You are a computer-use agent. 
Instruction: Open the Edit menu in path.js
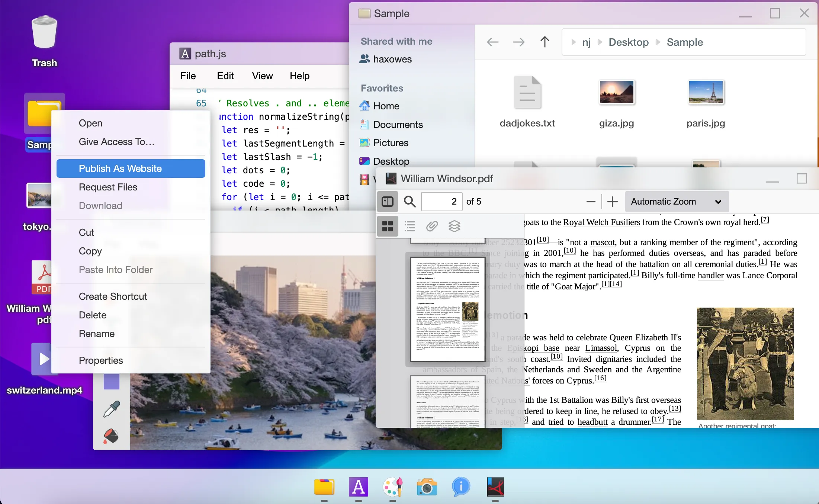(225, 76)
